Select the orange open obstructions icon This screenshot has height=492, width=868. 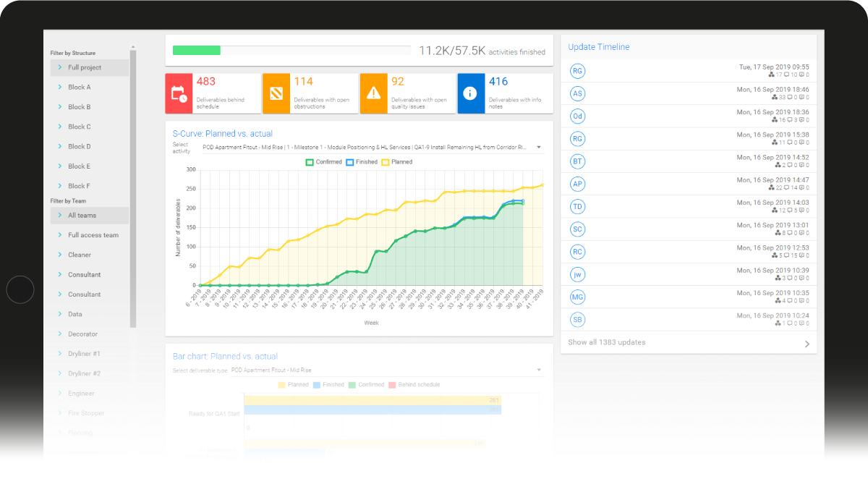[x=276, y=93]
